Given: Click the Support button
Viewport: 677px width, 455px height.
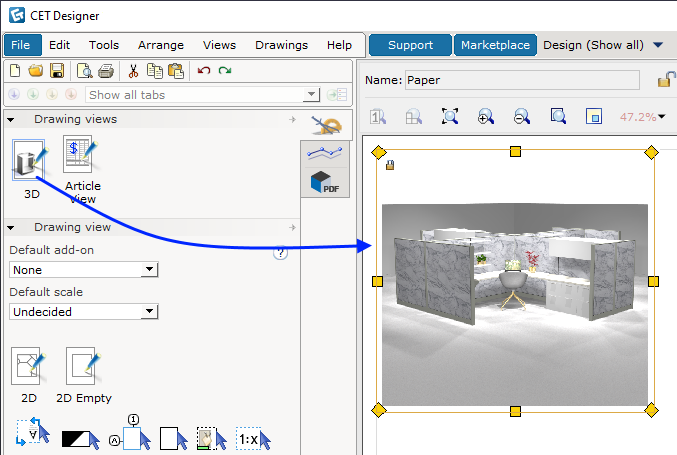Looking at the screenshot, I should pos(410,45).
